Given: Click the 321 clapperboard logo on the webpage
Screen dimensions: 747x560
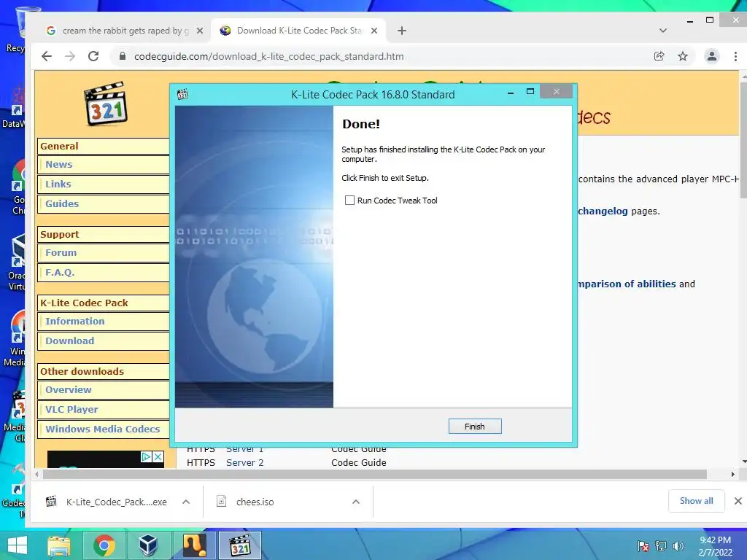Looking at the screenshot, I should tap(106, 104).
